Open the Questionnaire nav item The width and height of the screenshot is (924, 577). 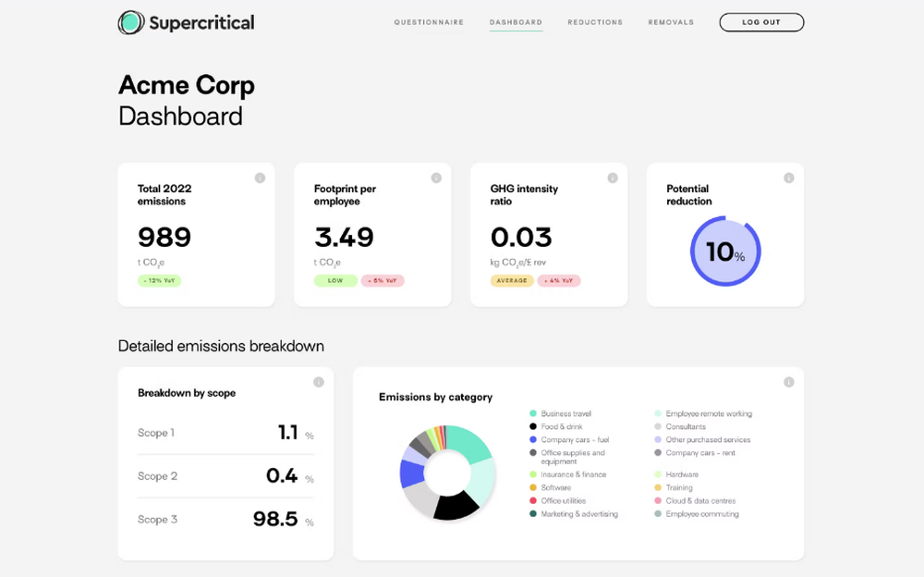pyautogui.click(x=429, y=22)
